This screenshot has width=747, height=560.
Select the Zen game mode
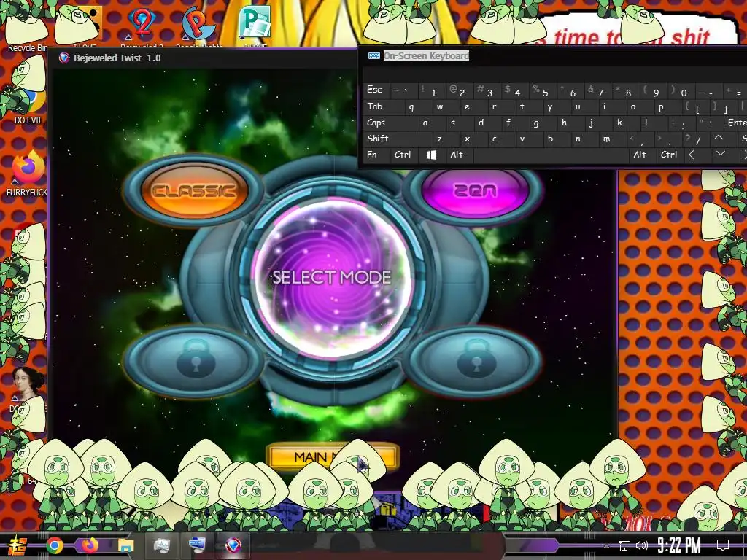[x=475, y=190]
